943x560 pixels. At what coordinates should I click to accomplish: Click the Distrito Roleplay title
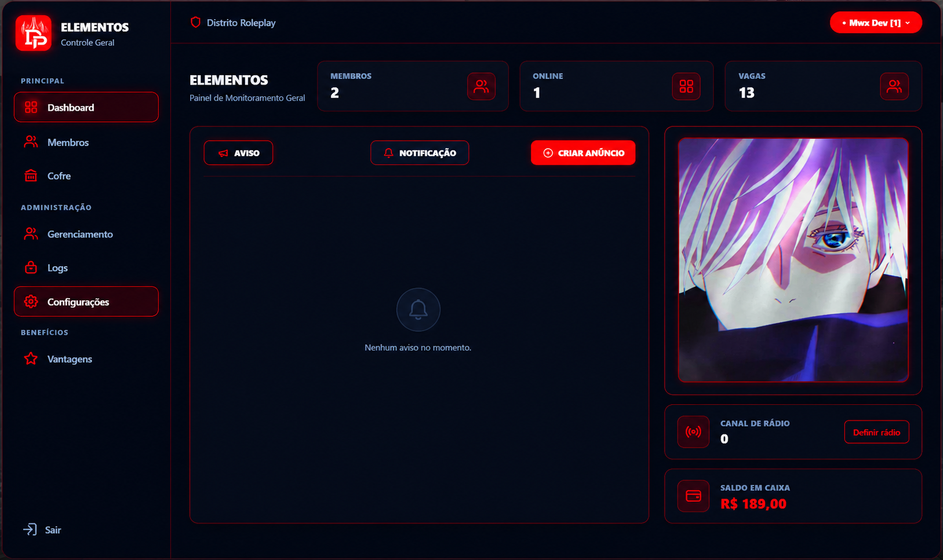pyautogui.click(x=241, y=23)
